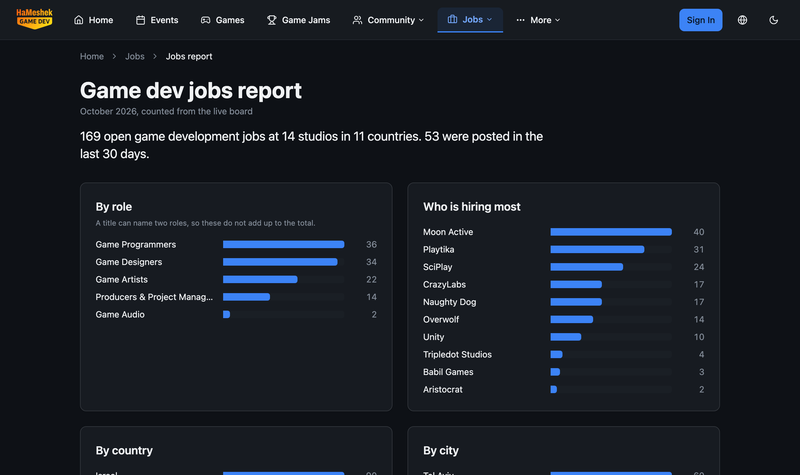Click the Game Artists progress bar

point(284,279)
